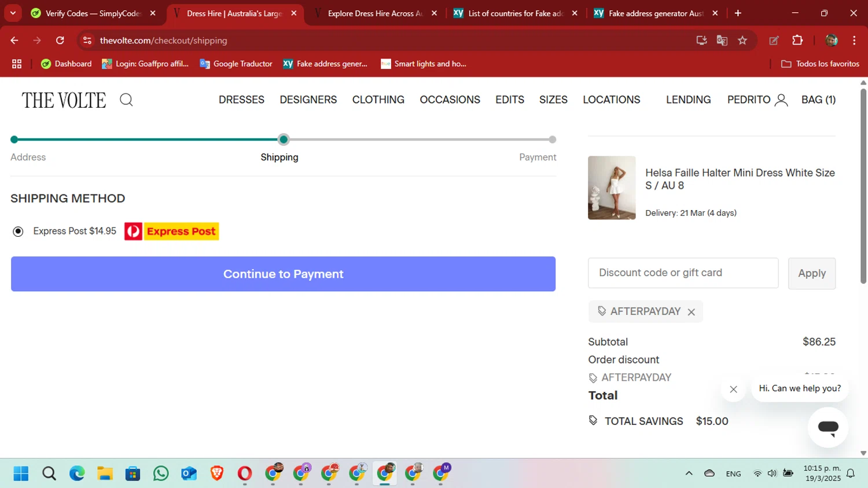Click the address bar URL
Image resolution: width=868 pixels, height=488 pixels.
click(x=163, y=41)
